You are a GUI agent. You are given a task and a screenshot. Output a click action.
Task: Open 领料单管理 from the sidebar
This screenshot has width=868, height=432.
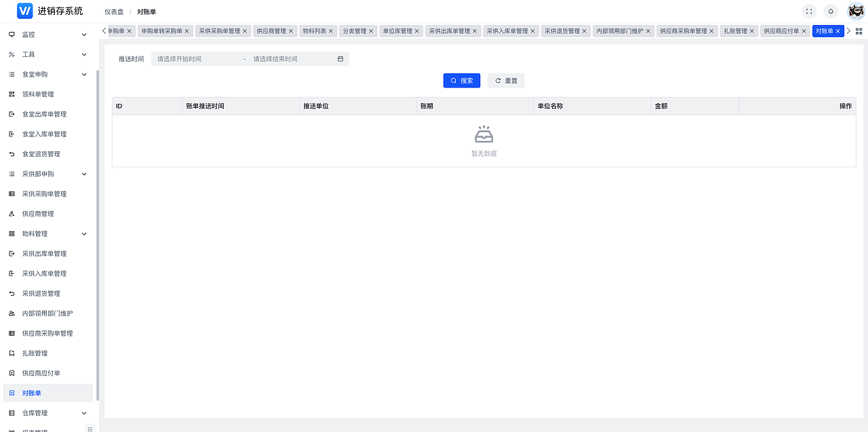coord(39,94)
